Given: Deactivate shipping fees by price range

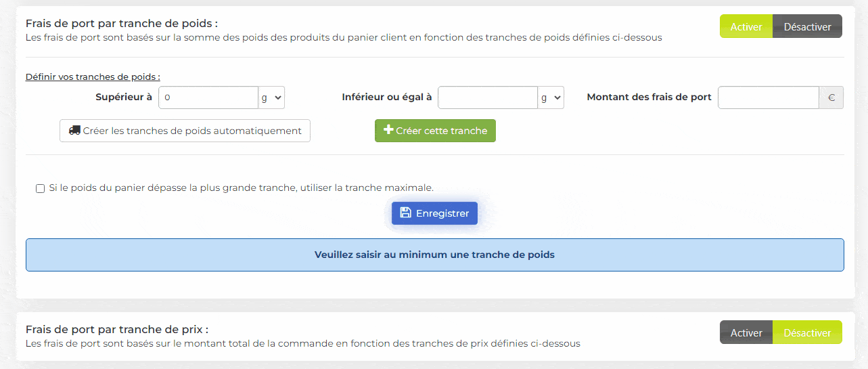Looking at the screenshot, I should pyautogui.click(x=807, y=332).
